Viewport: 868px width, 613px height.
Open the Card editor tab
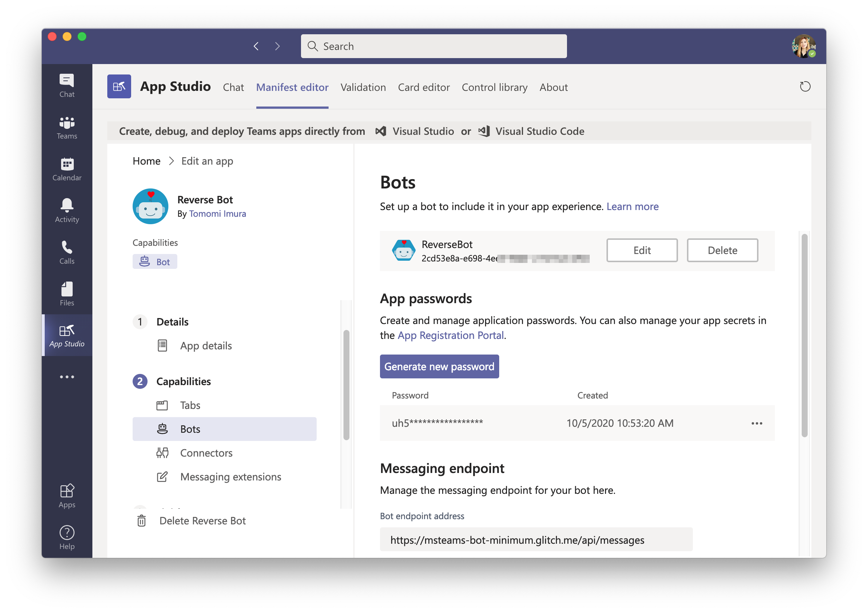[x=424, y=87]
